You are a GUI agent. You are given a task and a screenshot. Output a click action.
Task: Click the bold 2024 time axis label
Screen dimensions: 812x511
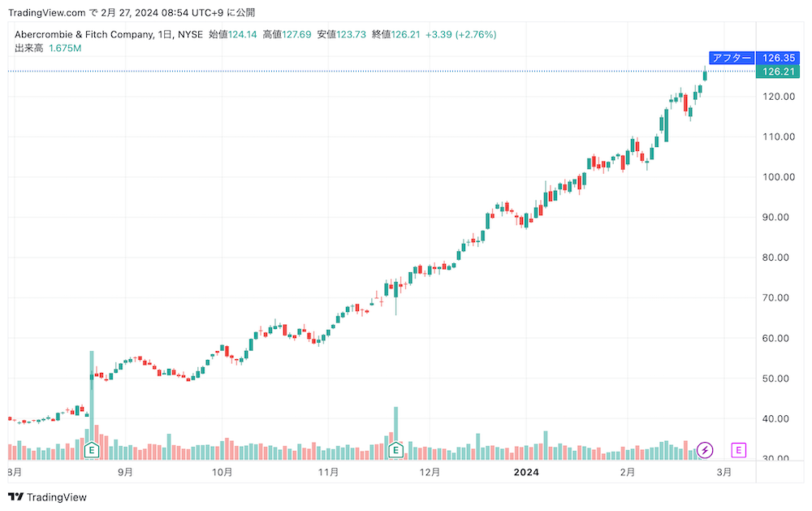pos(526,472)
